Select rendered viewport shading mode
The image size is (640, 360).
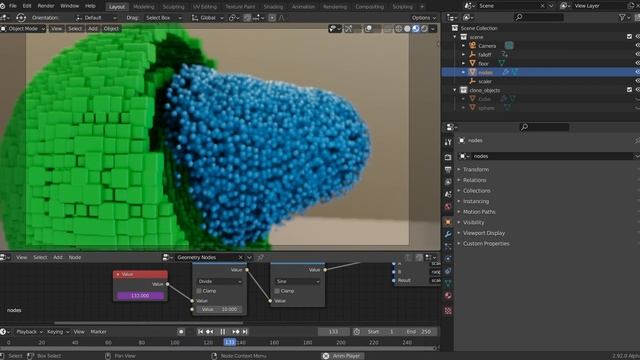pos(424,29)
